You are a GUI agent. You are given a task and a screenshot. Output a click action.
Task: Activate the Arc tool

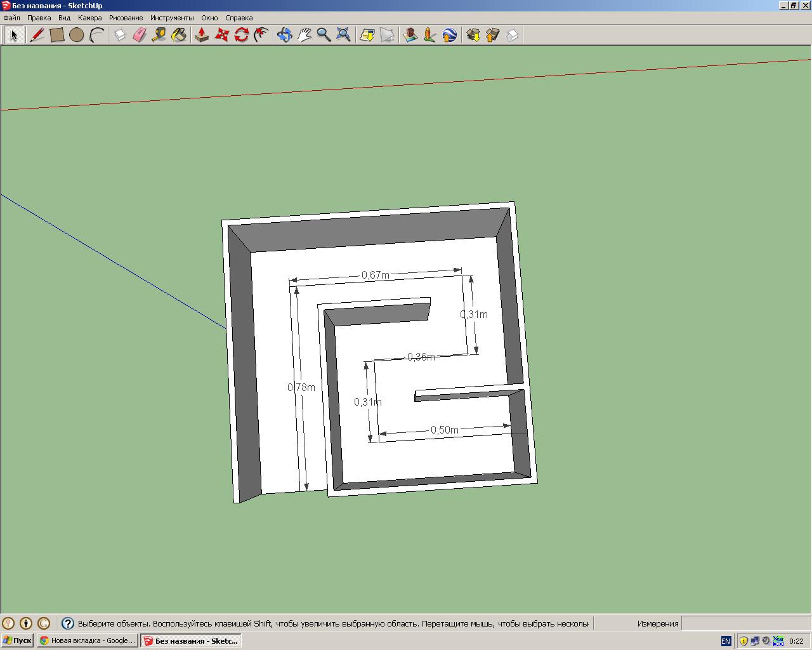(x=96, y=35)
